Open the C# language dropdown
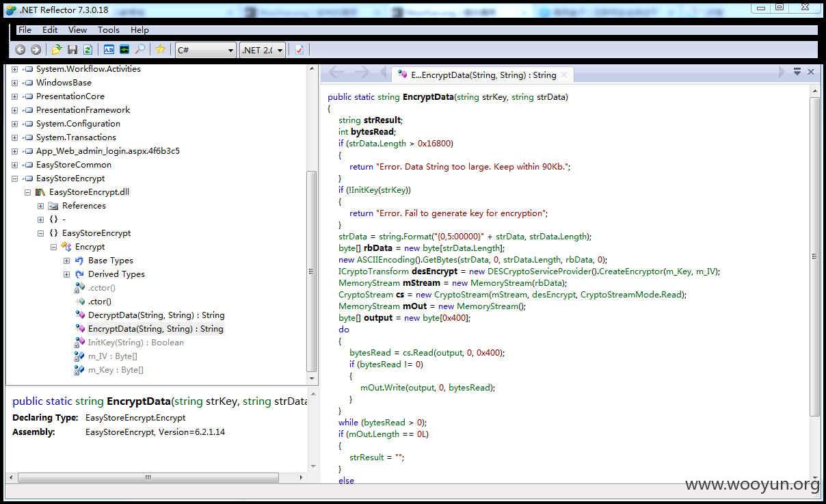The height and width of the screenshot is (504, 826). pos(205,50)
